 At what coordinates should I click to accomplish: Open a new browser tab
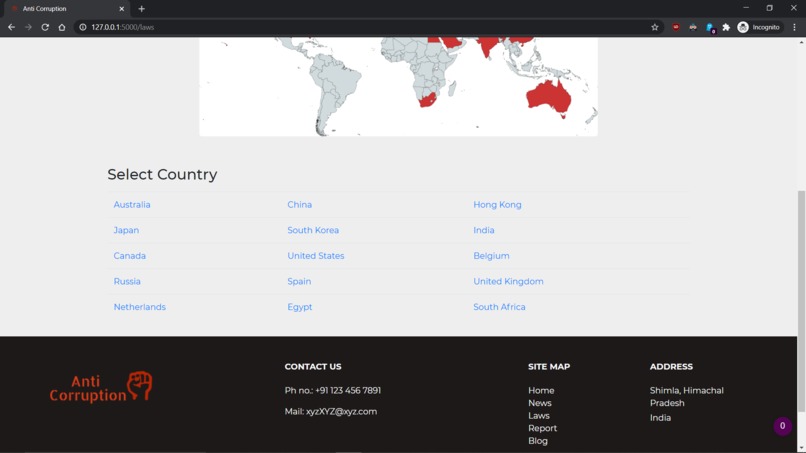[x=141, y=9]
